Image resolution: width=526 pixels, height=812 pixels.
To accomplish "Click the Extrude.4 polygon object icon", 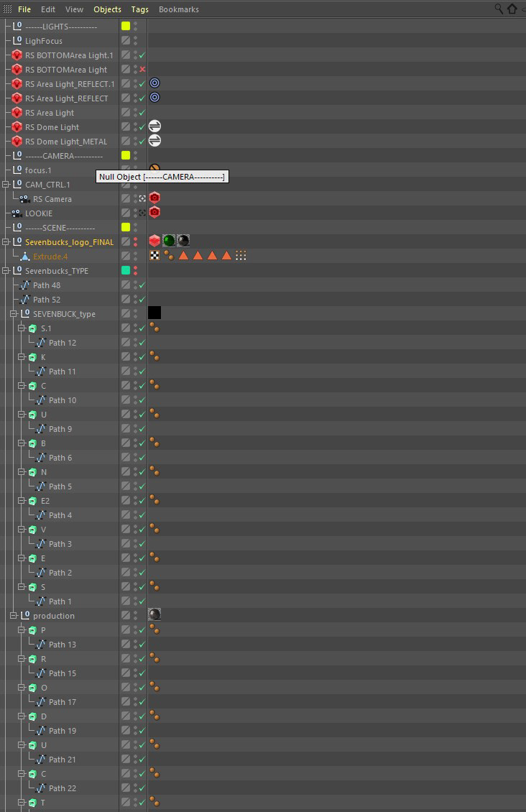I will click(25, 257).
